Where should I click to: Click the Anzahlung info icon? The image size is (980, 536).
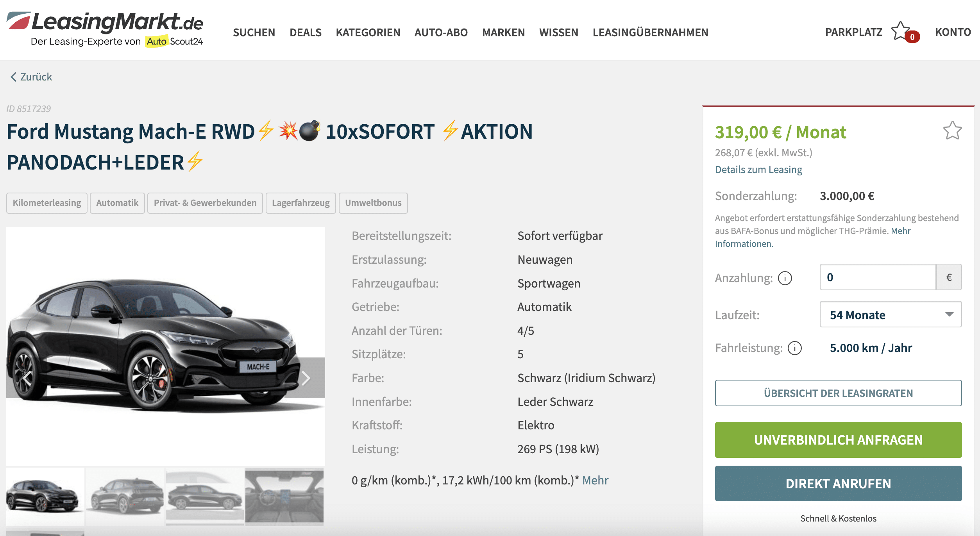pos(785,278)
